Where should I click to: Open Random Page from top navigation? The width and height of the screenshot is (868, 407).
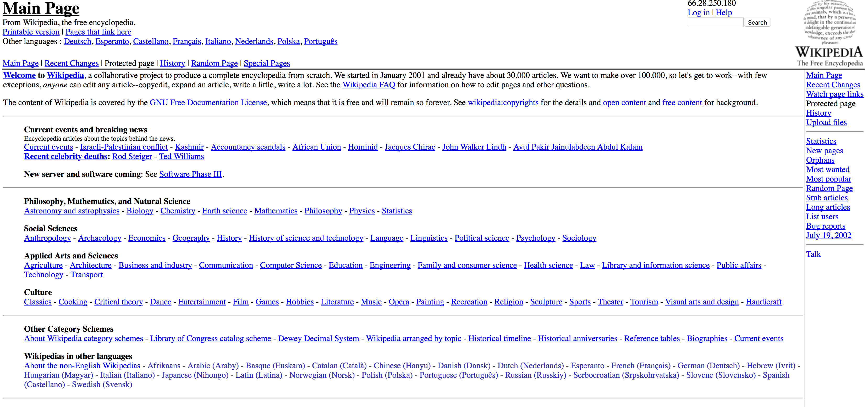tap(214, 63)
